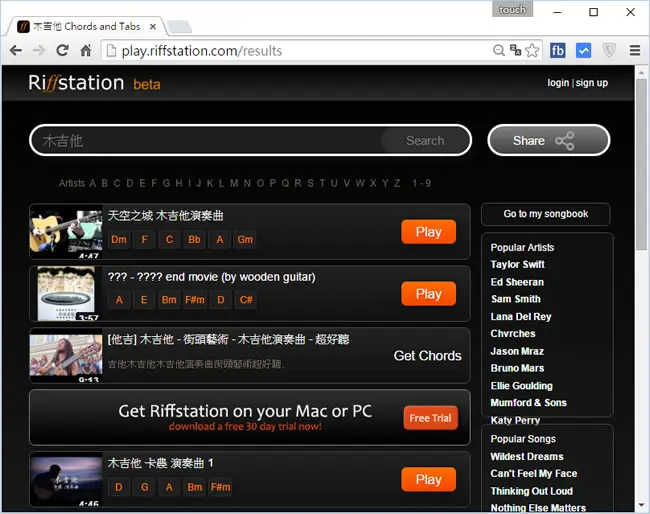Viewport: 650px width, 514px height.
Task: Reload the page with refresh icon
Action: 62,51
